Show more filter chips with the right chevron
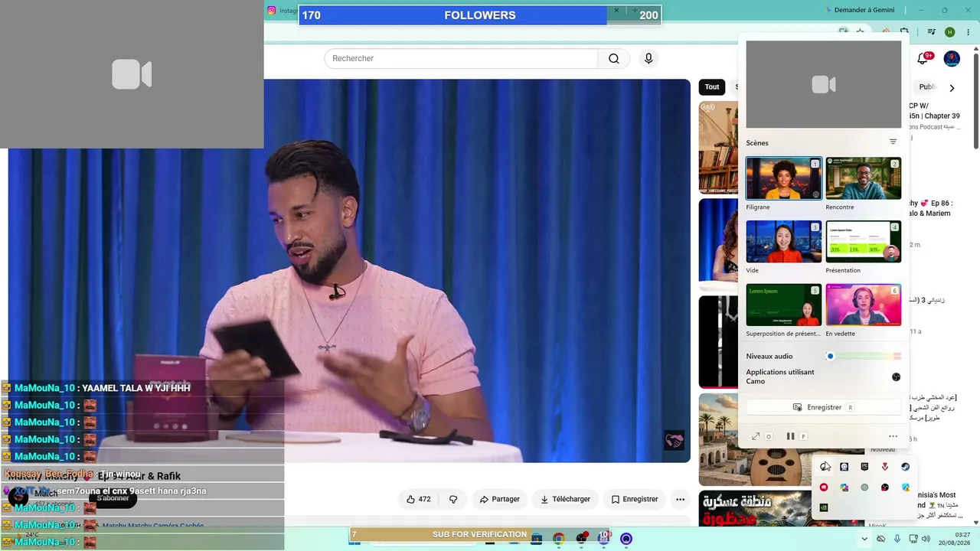This screenshot has width=980, height=551. [x=952, y=88]
